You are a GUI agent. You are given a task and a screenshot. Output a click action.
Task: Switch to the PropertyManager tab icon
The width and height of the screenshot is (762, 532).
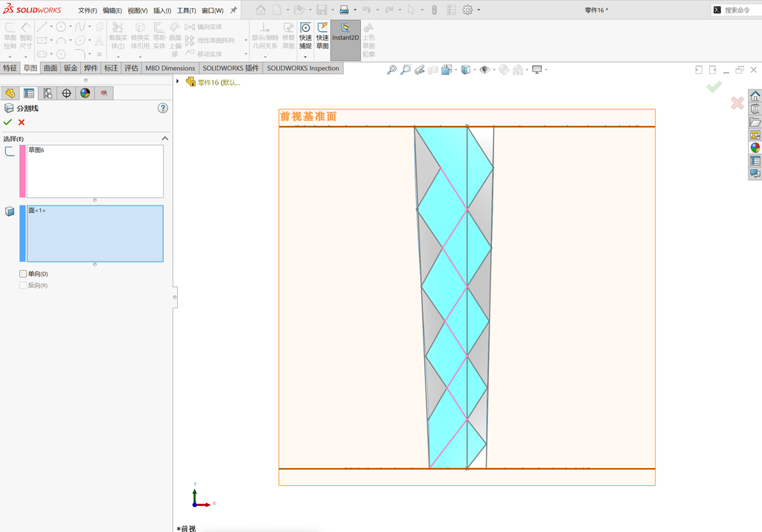click(x=29, y=93)
